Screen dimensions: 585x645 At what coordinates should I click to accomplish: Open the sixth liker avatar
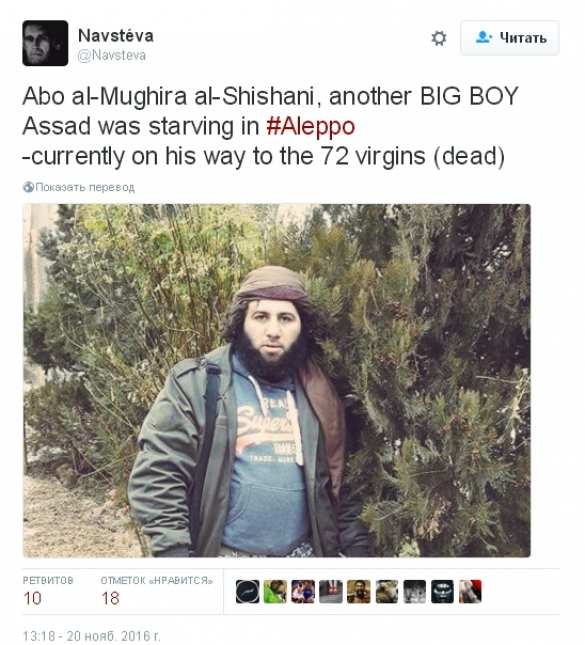387,592
